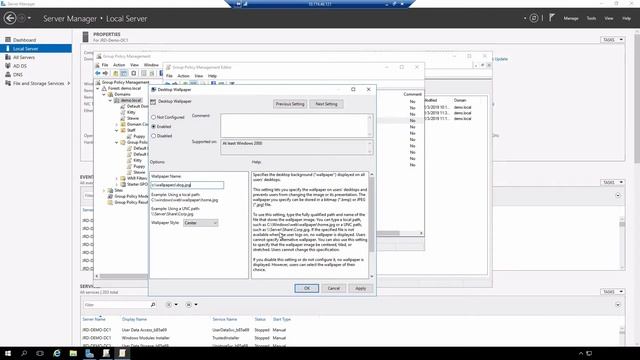Select the Not Configured radio button
The image size is (640, 360).
[x=154, y=117]
